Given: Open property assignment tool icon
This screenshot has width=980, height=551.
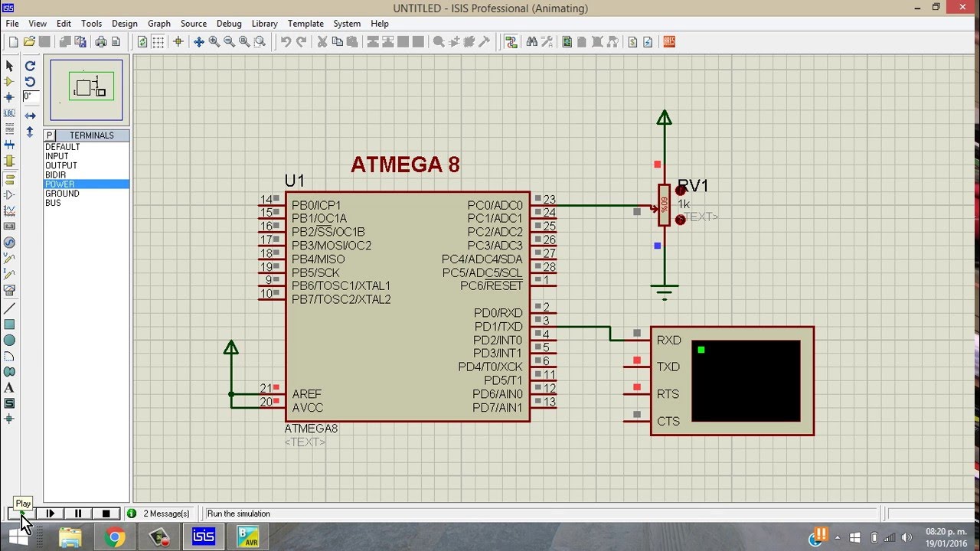Looking at the screenshot, I should 547,42.
